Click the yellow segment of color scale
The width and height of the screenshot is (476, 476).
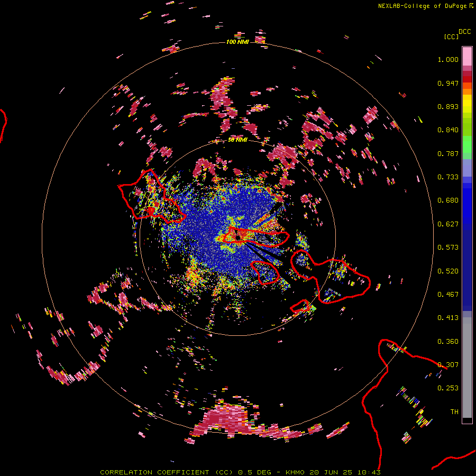pos(467,104)
